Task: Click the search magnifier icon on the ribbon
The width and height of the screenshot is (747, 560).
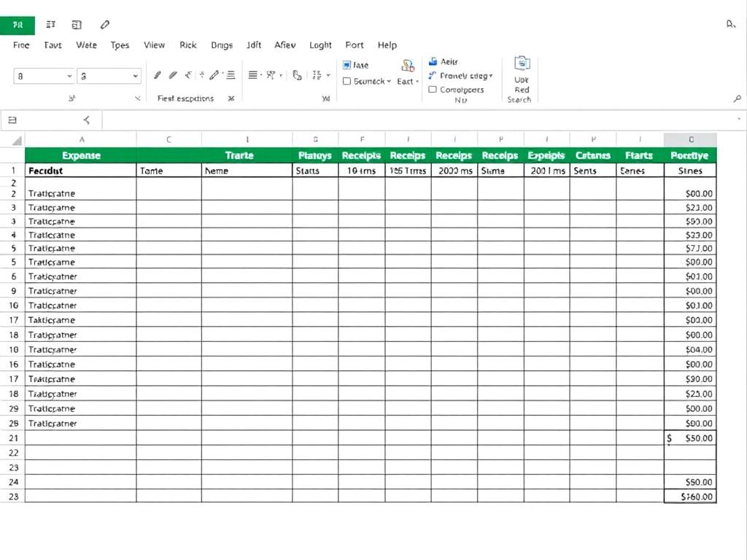Action: coord(738,98)
